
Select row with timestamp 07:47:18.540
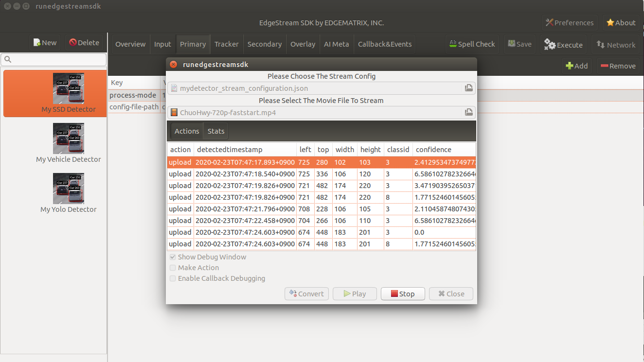322,174
